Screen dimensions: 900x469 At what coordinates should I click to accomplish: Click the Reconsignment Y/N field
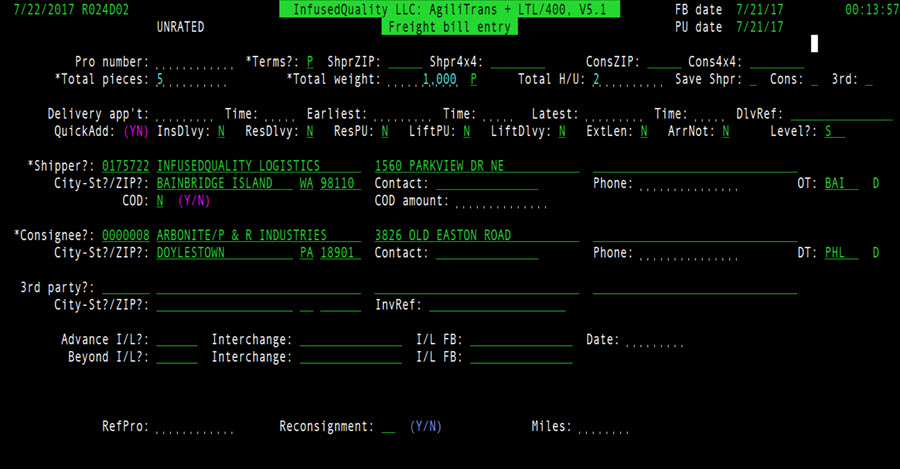tap(388, 427)
